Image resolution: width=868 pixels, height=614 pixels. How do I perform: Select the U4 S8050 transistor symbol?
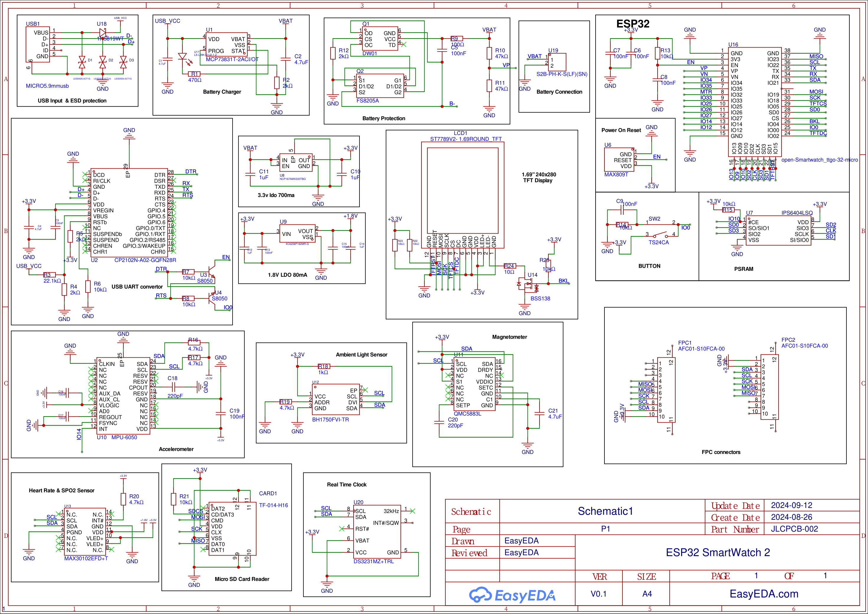[x=212, y=298]
